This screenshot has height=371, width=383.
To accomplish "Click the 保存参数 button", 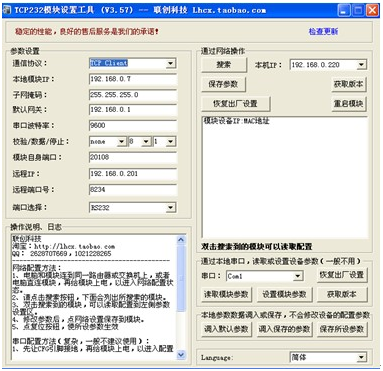I will point(223,84).
